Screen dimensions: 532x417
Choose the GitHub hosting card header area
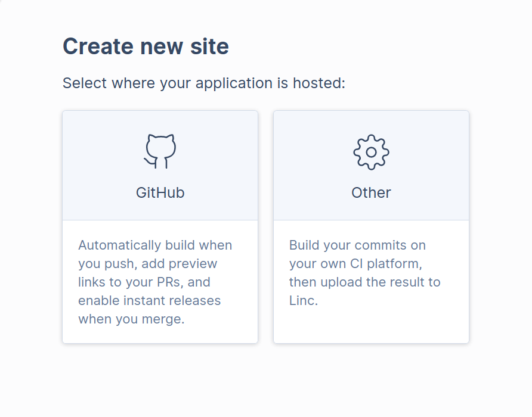pyautogui.click(x=160, y=166)
